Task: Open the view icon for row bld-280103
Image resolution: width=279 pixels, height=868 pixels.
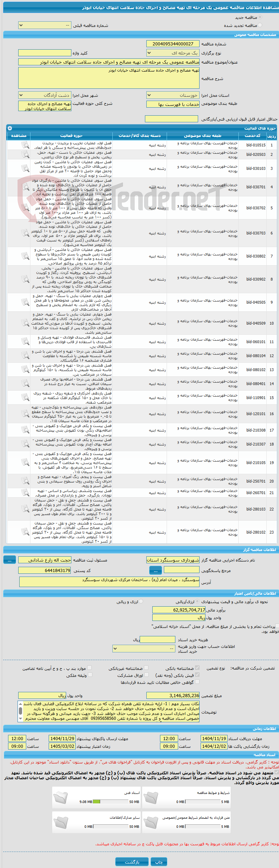Action: pos(25,509)
